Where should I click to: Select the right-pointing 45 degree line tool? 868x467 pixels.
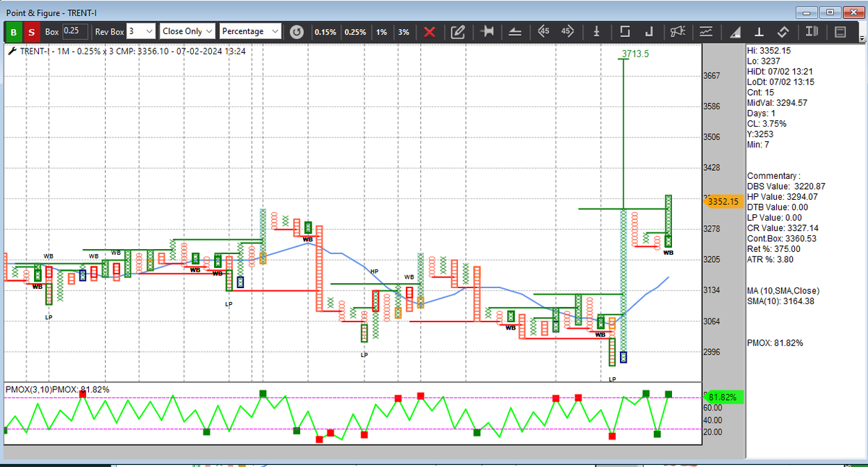pos(568,32)
